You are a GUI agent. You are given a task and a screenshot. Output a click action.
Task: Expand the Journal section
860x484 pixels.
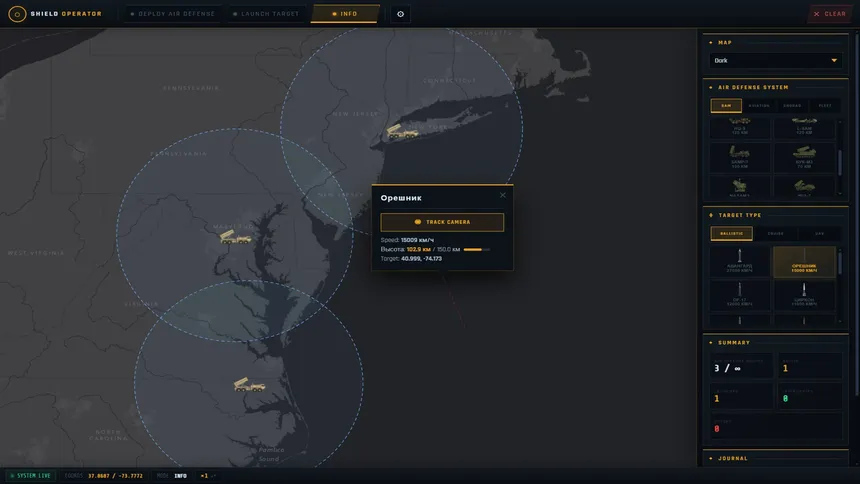(776, 458)
